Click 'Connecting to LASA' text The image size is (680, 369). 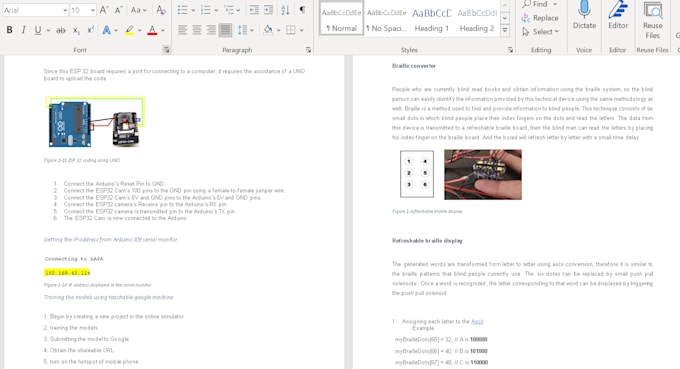pos(74,259)
